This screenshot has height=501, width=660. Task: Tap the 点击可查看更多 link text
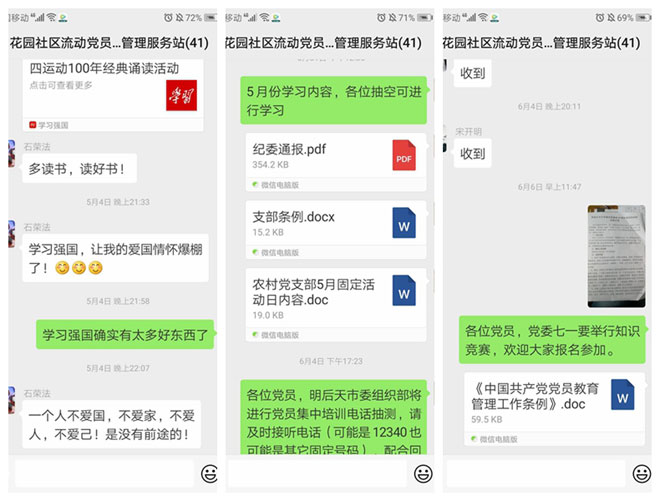[61, 85]
